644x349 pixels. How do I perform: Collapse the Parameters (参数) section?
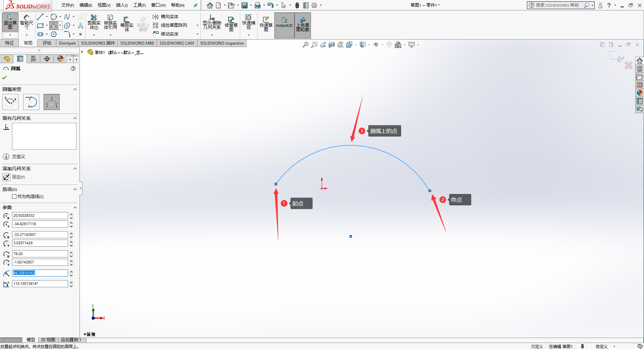[75, 207]
